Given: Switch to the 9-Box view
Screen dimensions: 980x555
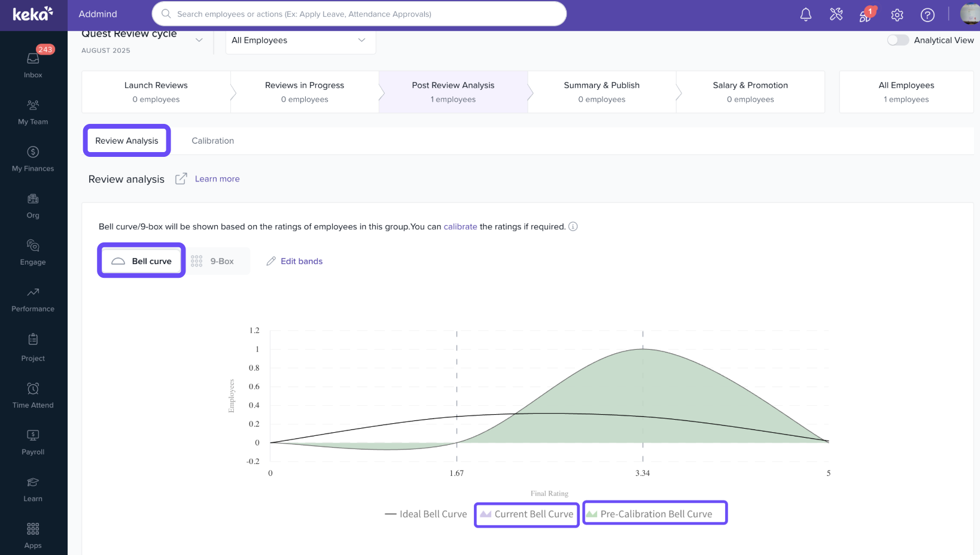Looking at the screenshot, I should tap(214, 261).
